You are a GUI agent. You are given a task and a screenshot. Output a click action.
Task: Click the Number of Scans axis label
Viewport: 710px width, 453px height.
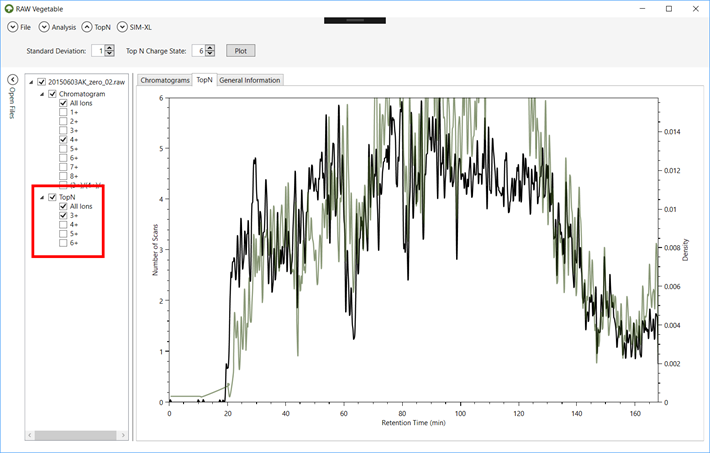[x=155, y=250]
